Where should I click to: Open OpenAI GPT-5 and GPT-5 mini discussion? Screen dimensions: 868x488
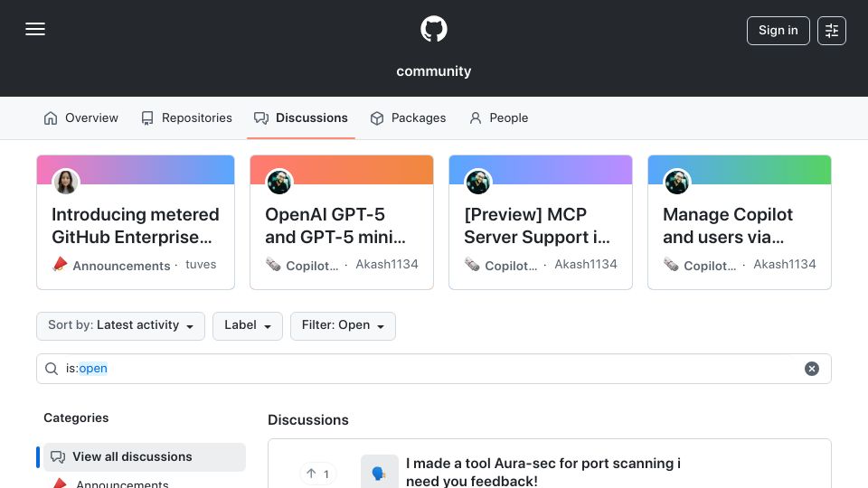[x=335, y=226]
